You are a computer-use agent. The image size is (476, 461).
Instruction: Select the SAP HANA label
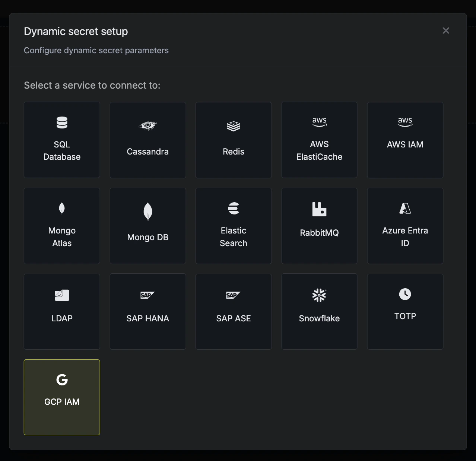(148, 318)
